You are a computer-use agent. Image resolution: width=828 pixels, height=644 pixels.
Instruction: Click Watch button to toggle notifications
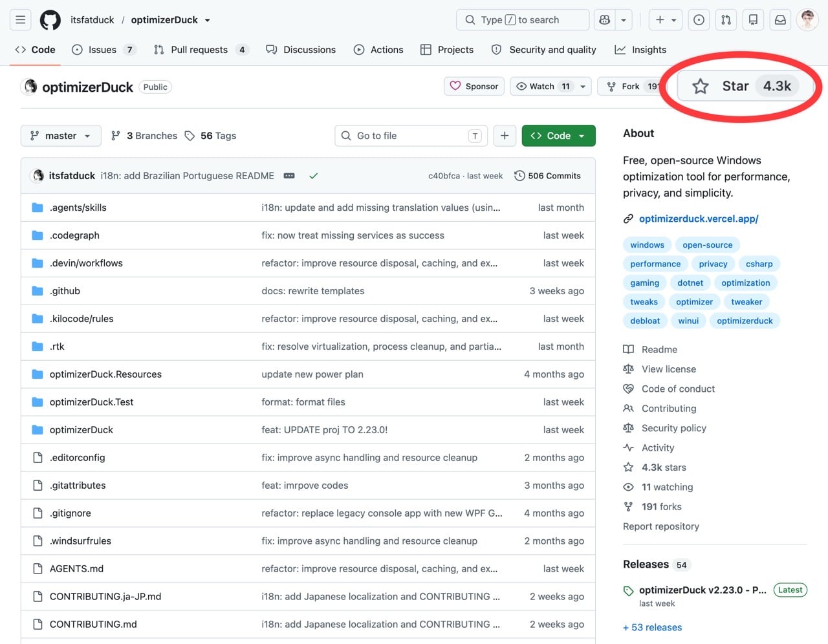[543, 87]
